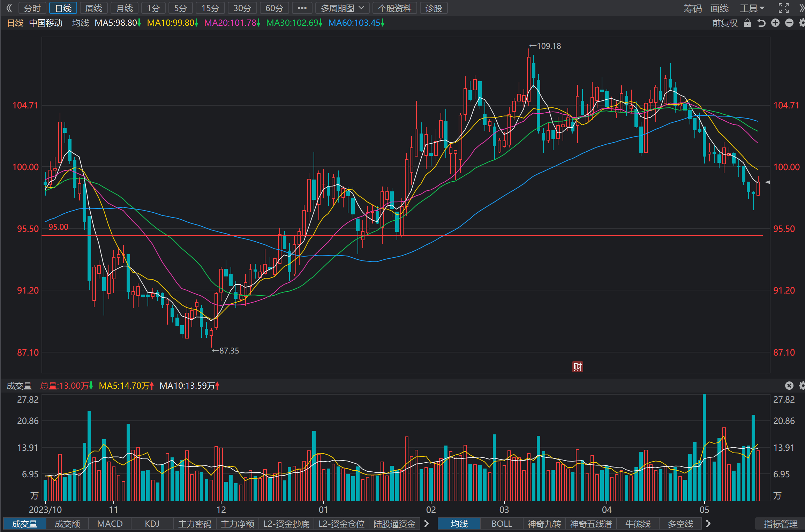Screen dimensions: 805x532
Task: Open volume panel settings gear icon
Action: 802,386
